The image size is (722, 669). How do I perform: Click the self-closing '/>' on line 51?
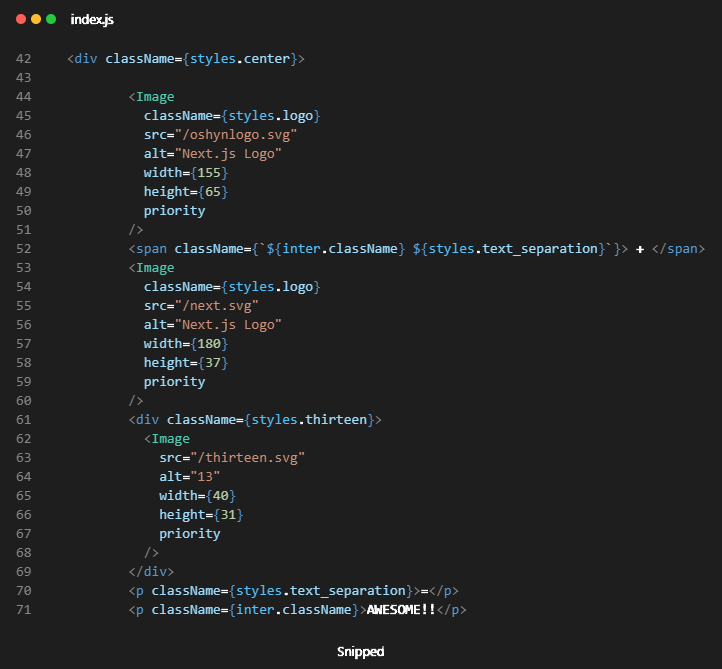[x=136, y=230]
